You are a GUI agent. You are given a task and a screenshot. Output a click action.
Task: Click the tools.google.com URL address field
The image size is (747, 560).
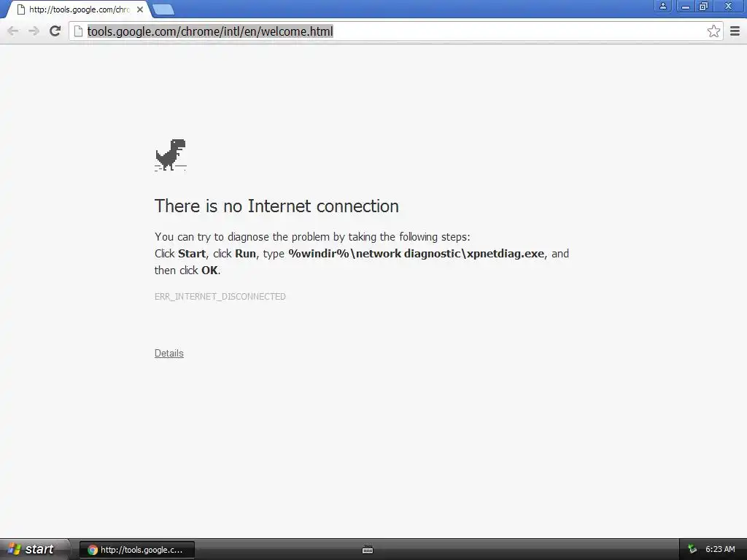395,31
